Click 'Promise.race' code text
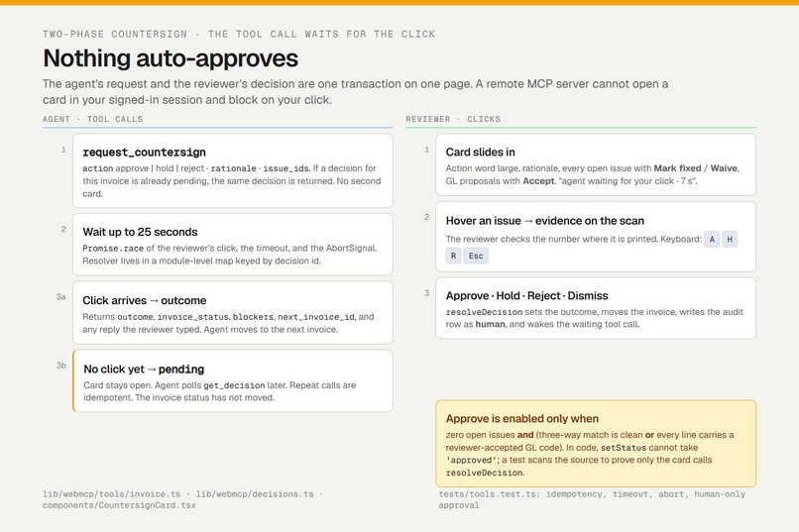This screenshot has height=532, width=799. (113, 248)
